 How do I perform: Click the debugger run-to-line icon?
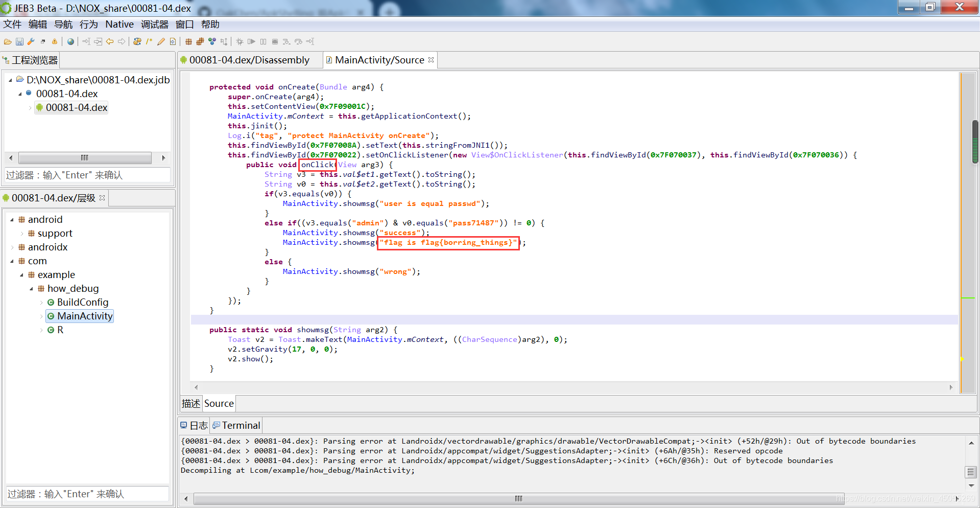[x=310, y=42]
